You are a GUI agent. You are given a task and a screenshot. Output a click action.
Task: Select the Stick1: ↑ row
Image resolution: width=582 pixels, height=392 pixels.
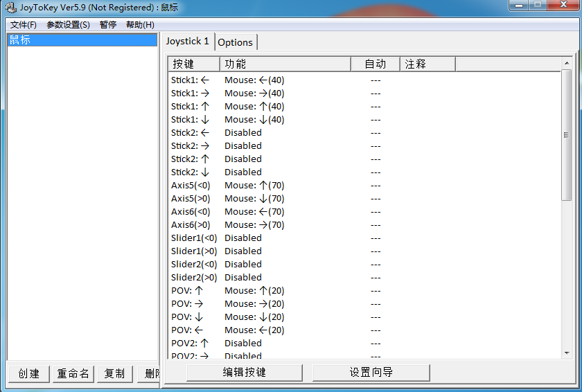(x=364, y=107)
